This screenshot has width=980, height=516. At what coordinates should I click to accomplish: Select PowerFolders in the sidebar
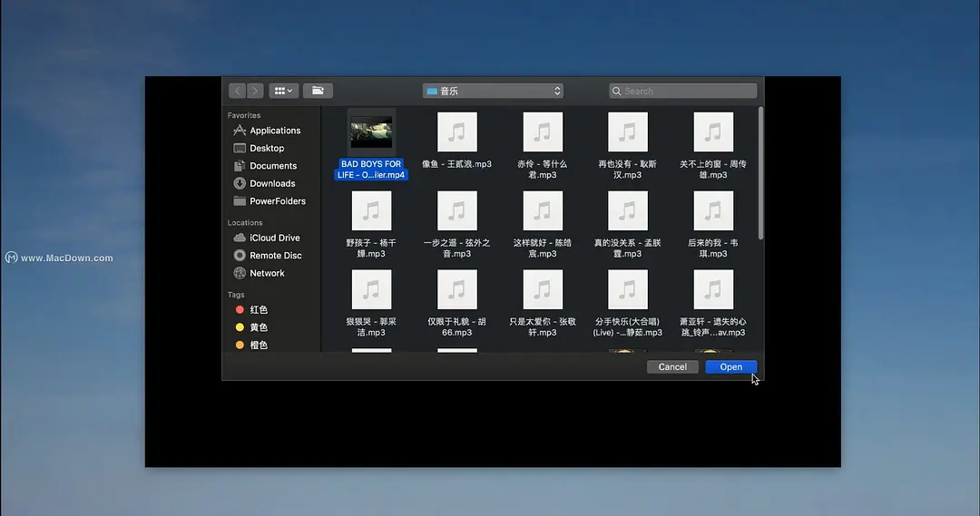click(x=269, y=201)
